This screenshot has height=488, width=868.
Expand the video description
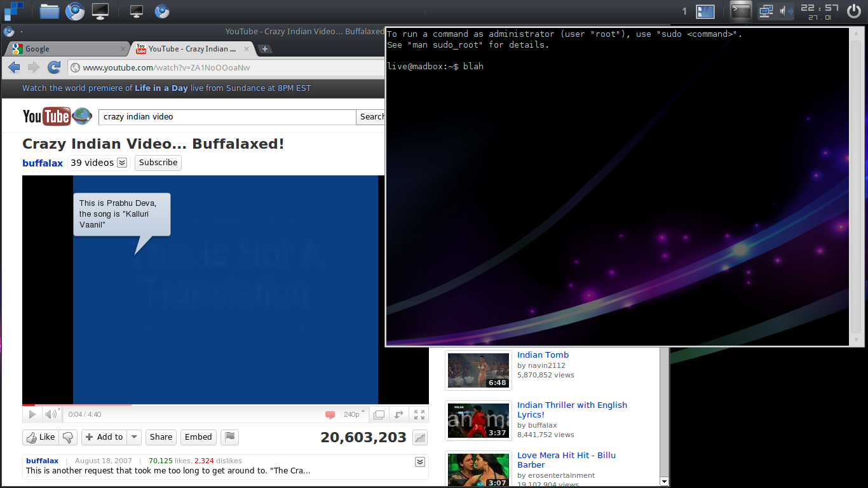tap(419, 461)
